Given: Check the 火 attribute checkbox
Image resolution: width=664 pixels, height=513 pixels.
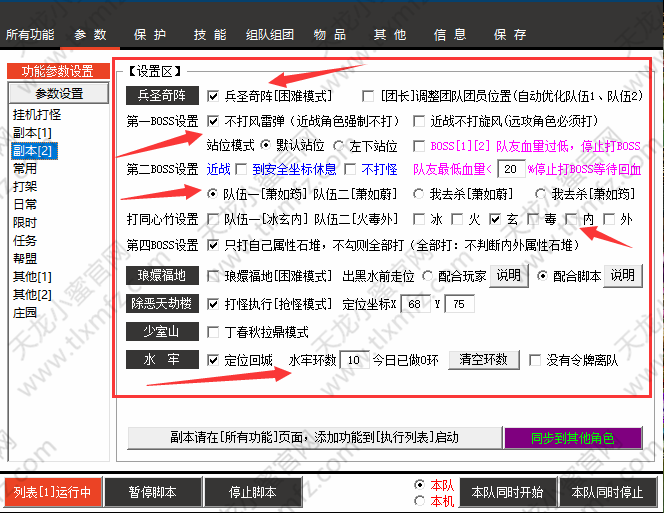Looking at the screenshot, I should [456, 219].
